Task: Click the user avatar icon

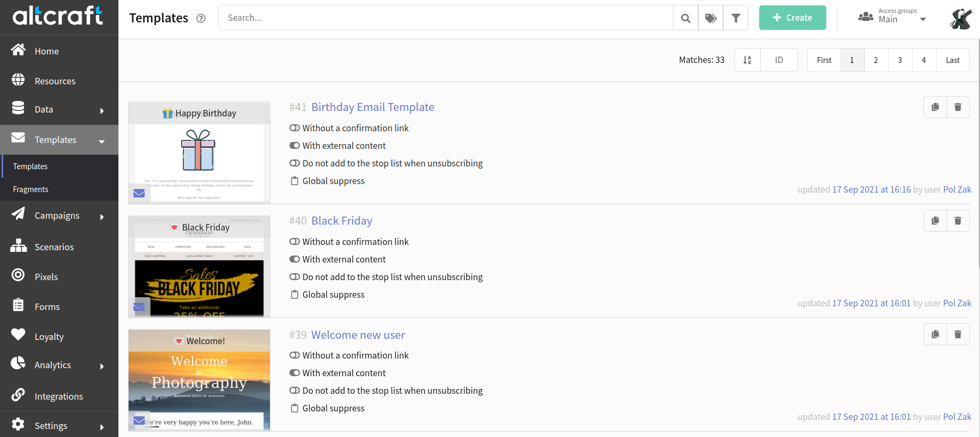Action: [961, 19]
